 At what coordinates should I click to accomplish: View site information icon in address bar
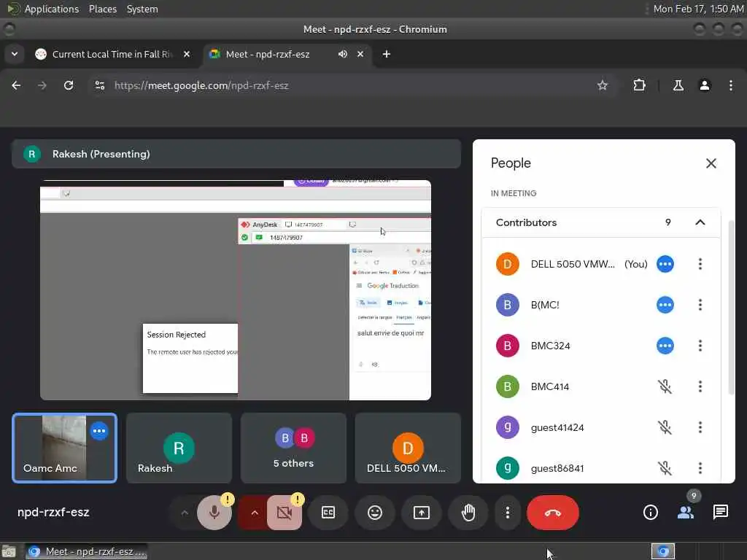pos(99,85)
